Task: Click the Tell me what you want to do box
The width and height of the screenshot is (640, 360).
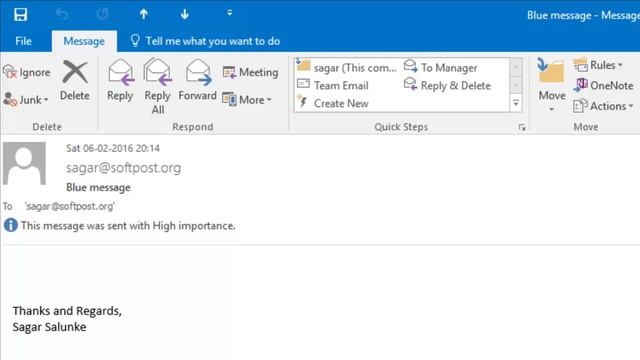Action: [x=205, y=41]
